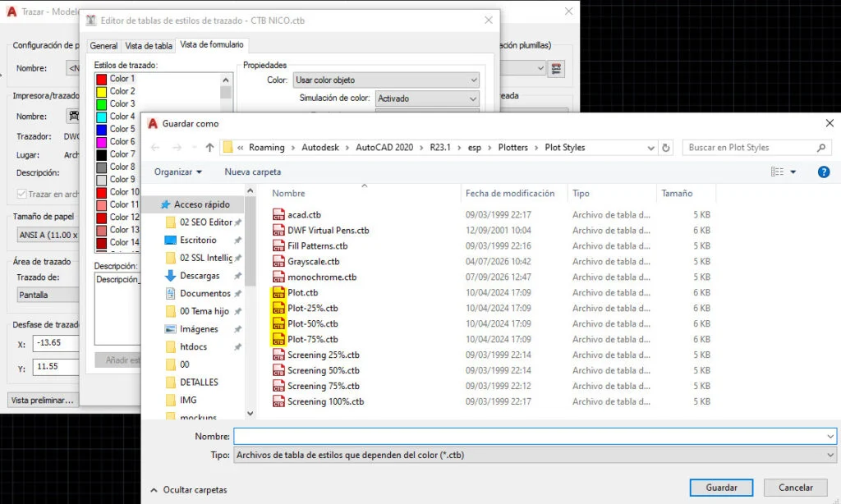Image resolution: width=841 pixels, height=504 pixels.
Task: Open the help question mark icon
Action: point(823,172)
